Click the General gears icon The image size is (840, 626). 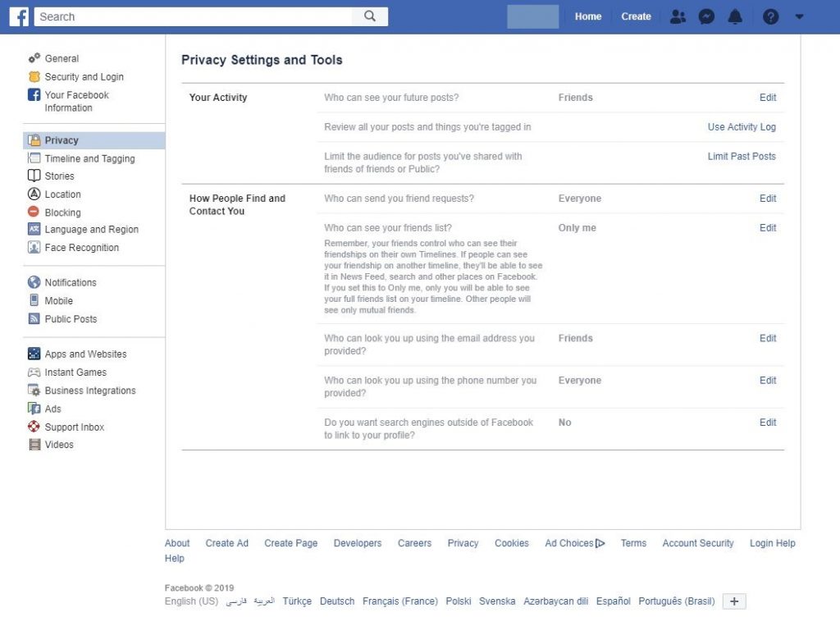pyautogui.click(x=34, y=58)
